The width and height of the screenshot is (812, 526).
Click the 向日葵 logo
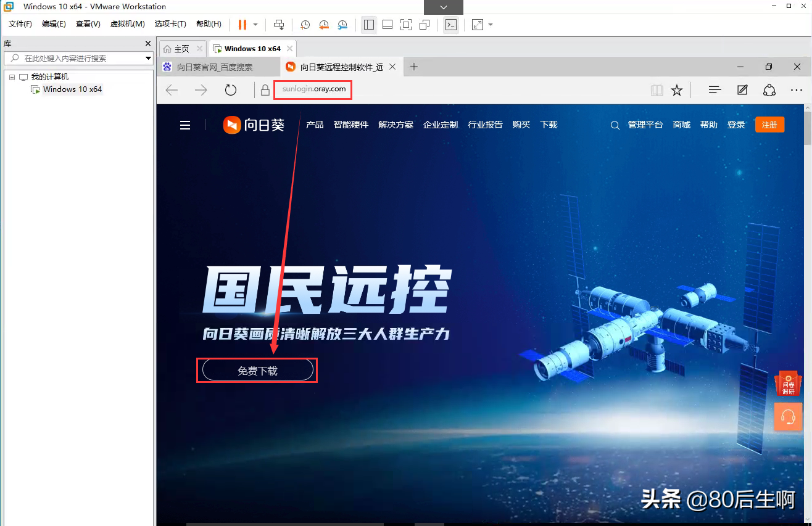pos(254,125)
